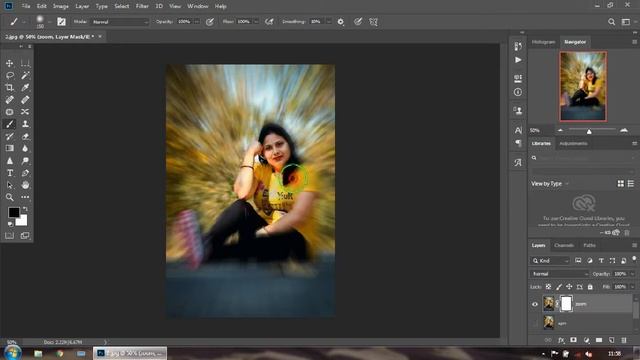The height and width of the screenshot is (360, 640).
Task: Select the Clone Stamp tool
Action: point(25,124)
